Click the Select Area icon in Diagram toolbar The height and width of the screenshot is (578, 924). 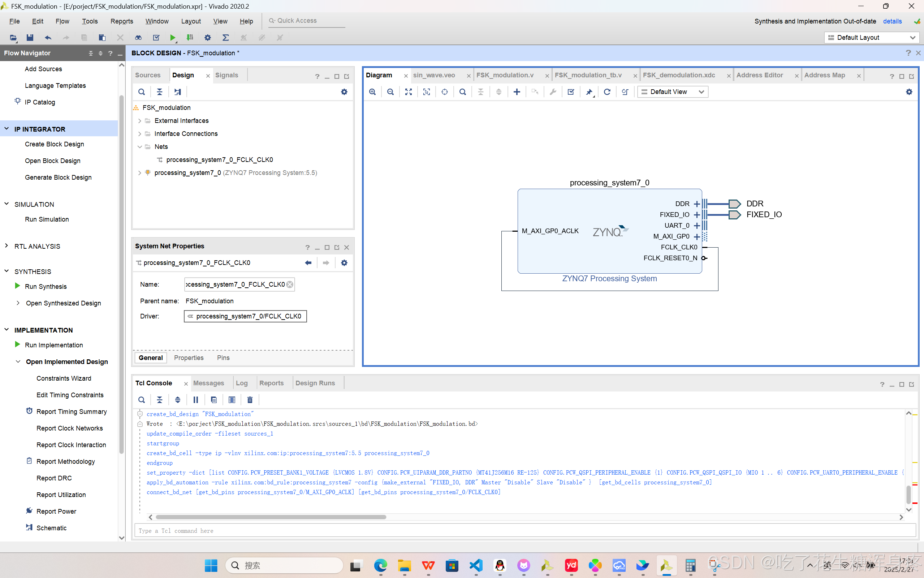pyautogui.click(x=427, y=92)
